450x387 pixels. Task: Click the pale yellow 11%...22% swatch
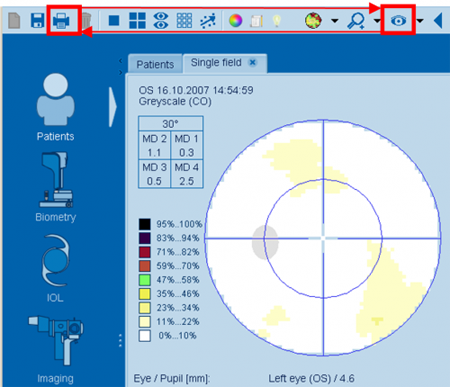145,322
